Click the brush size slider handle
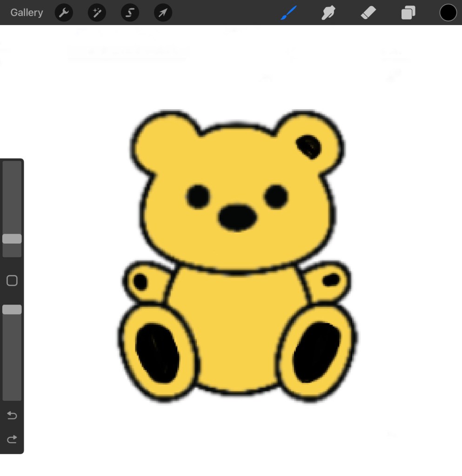This screenshot has height=476, width=462. (12, 239)
